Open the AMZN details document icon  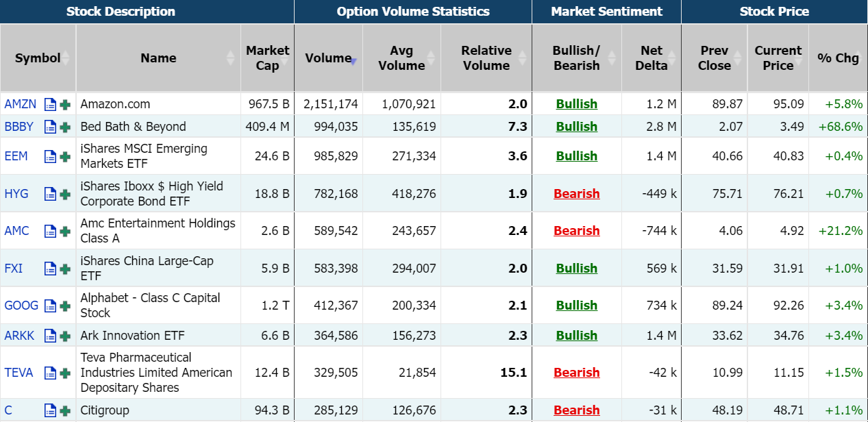[x=50, y=105]
